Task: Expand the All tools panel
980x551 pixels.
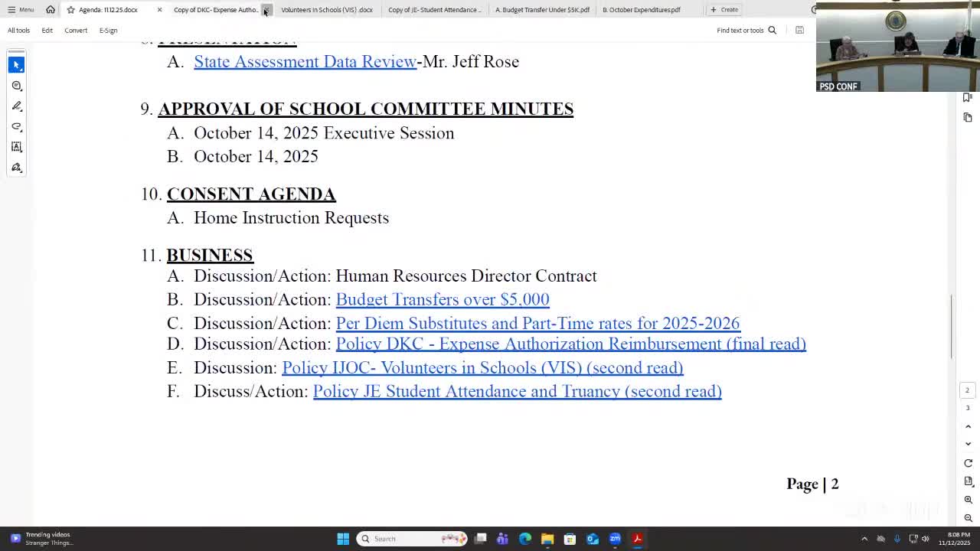Action: [18, 30]
